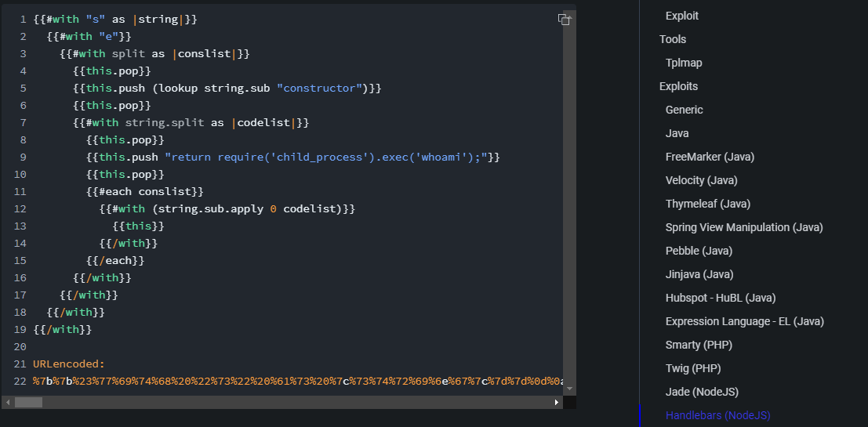Click |codelist| on line 7
This screenshot has width=868, height=427.
(263, 123)
